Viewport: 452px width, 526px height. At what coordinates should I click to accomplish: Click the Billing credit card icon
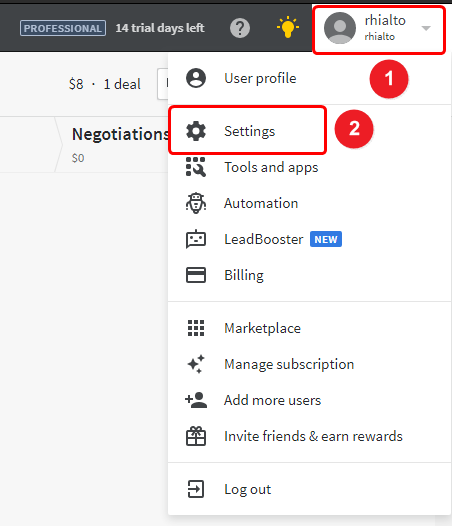tap(196, 275)
